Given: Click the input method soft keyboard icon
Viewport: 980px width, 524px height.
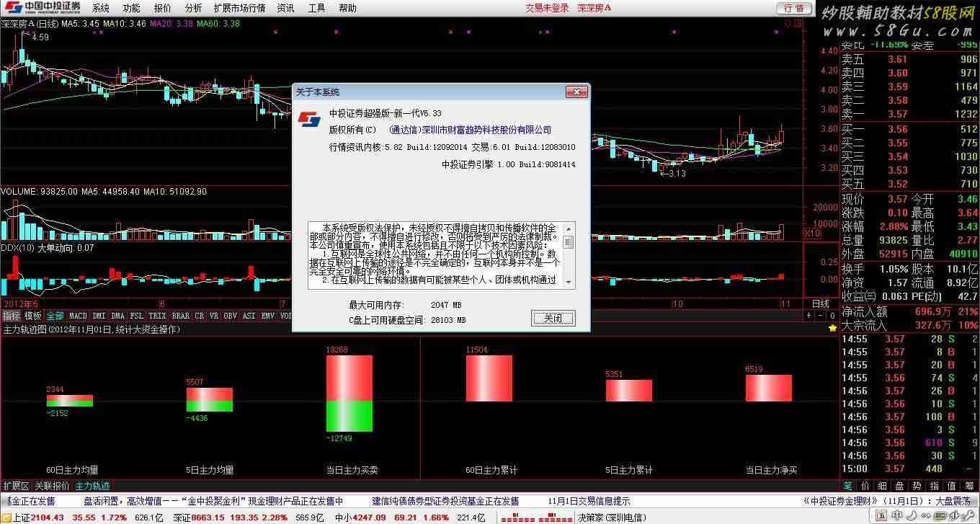Looking at the screenshot, I should 940,515.
